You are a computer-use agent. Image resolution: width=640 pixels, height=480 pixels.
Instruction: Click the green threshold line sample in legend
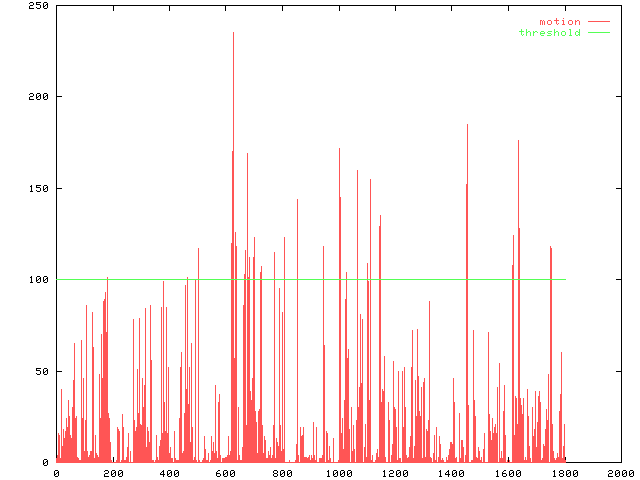(x=598, y=33)
